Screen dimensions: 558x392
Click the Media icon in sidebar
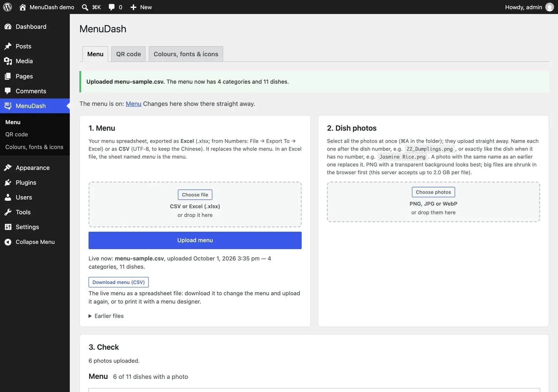point(8,61)
